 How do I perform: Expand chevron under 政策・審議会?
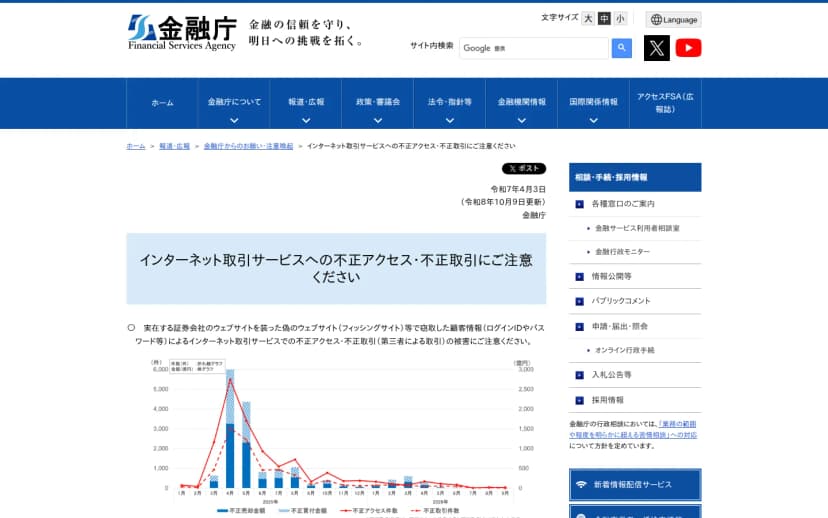(378, 120)
